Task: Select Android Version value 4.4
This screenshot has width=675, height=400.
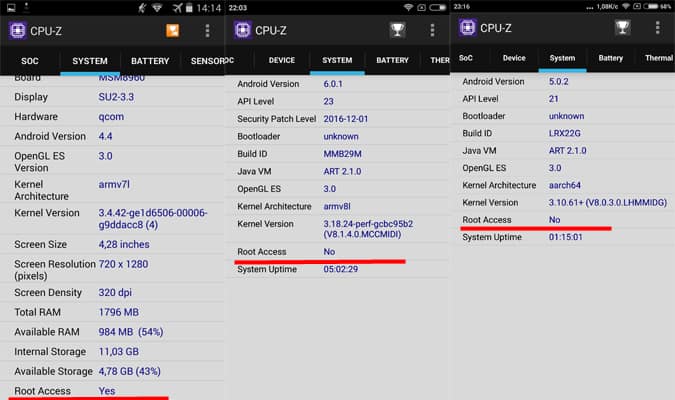Action: point(105,136)
